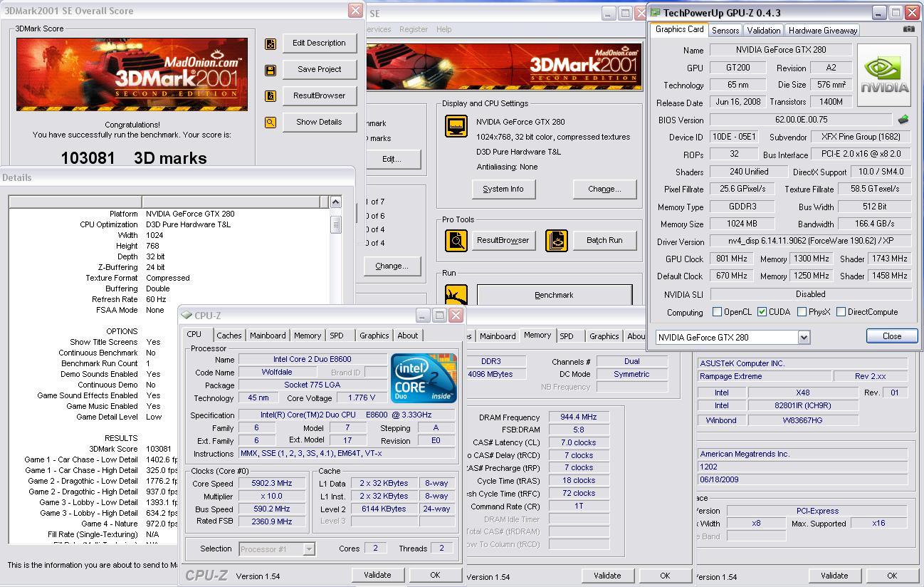Click OK in the CPU-Z Memory window
The width and height of the screenshot is (924, 587).
(x=665, y=576)
